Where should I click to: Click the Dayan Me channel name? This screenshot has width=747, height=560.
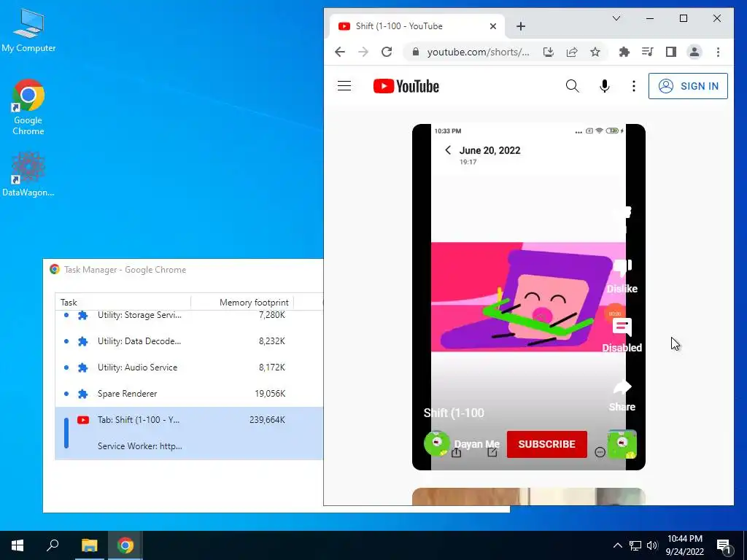[x=477, y=444]
